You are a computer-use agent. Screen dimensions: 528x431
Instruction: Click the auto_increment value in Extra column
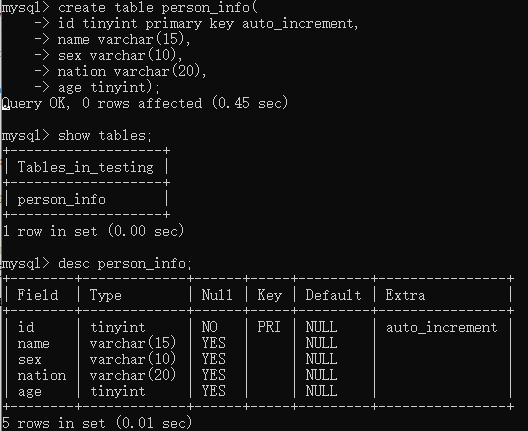click(441, 327)
